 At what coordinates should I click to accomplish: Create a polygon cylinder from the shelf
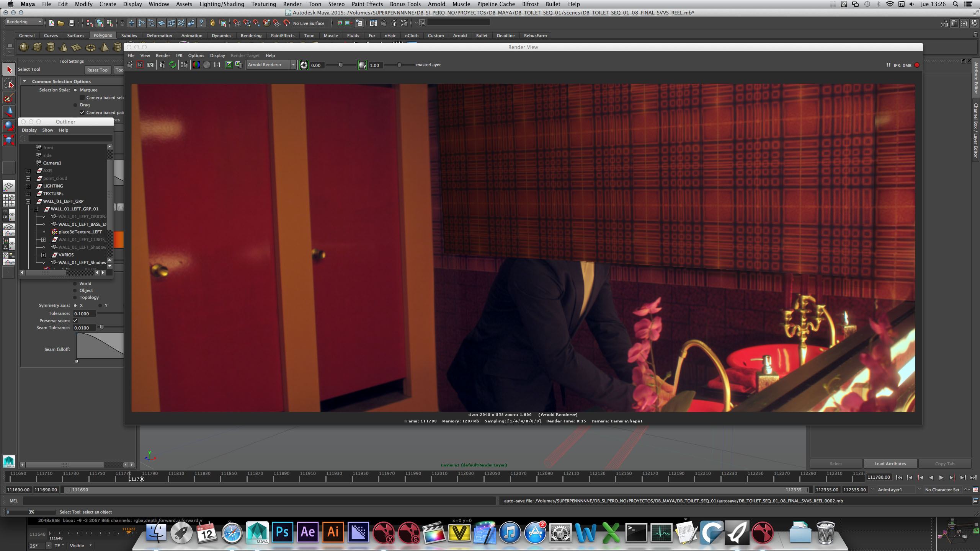(50, 47)
